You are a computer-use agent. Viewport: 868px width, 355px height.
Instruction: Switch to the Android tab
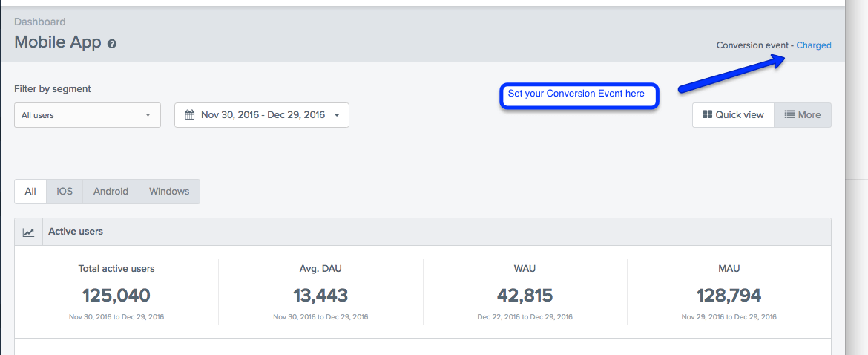pyautogui.click(x=111, y=191)
